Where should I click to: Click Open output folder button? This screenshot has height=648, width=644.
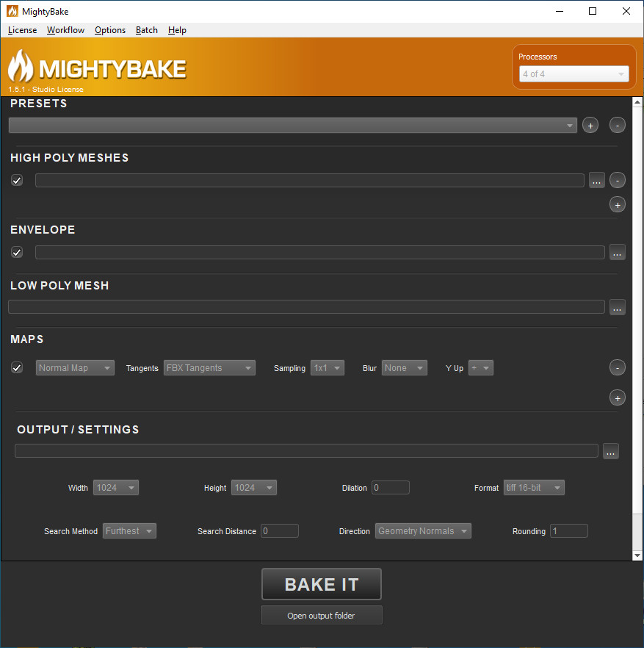click(322, 616)
